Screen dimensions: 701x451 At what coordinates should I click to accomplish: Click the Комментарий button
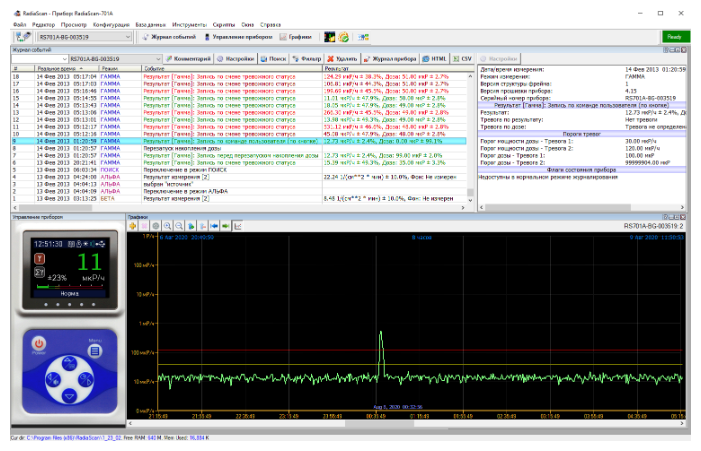click(x=188, y=59)
